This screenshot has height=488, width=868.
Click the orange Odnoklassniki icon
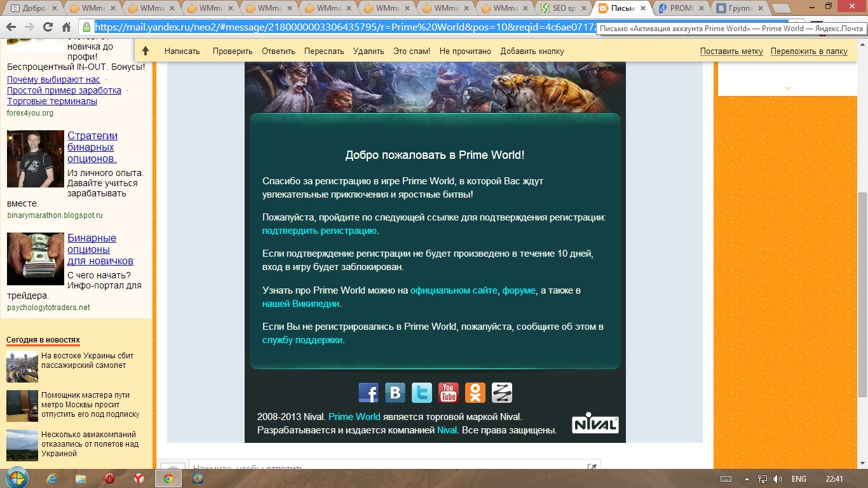[x=475, y=393]
